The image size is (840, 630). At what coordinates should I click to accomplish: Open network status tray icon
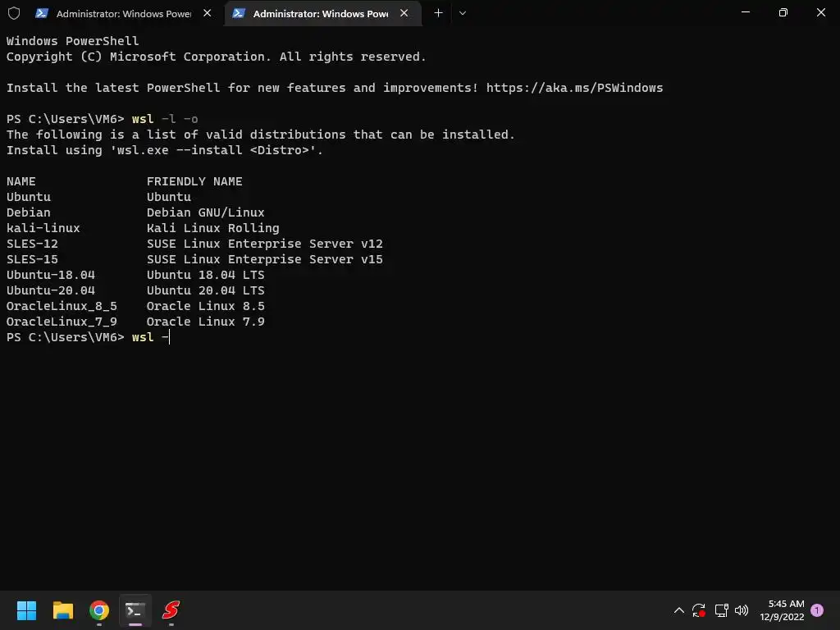[721, 610]
